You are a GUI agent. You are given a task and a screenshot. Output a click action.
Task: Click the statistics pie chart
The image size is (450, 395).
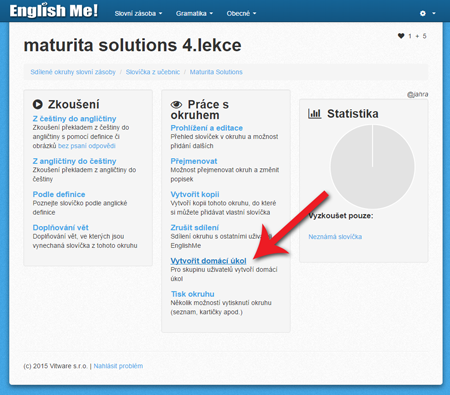pyautogui.click(x=372, y=167)
